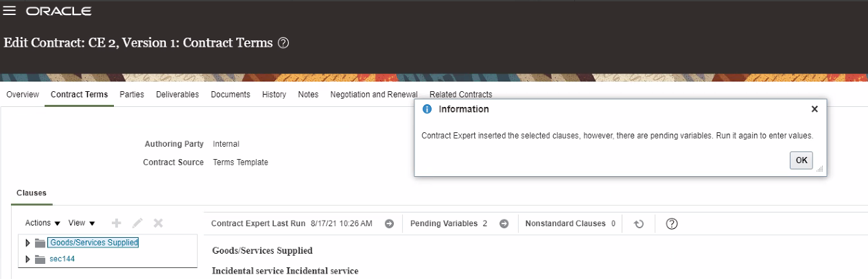Click the add clause plus icon
The height and width of the screenshot is (279, 868).
tap(117, 223)
